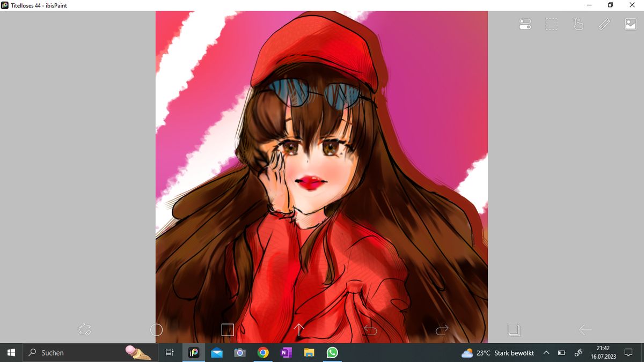The image size is (644, 362).
Task: Open the view settings toggle switches icon
Action: (525, 24)
